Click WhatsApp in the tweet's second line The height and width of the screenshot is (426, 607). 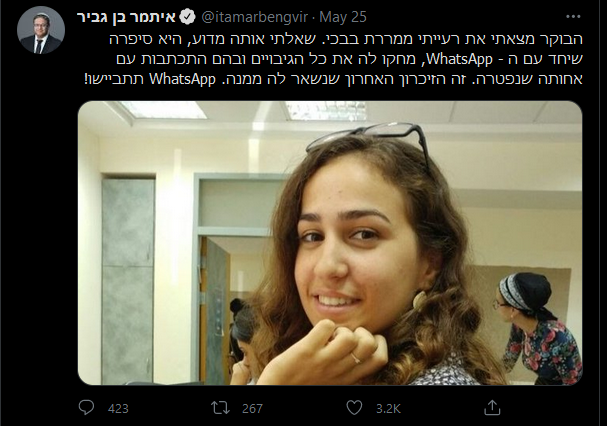pos(460,59)
